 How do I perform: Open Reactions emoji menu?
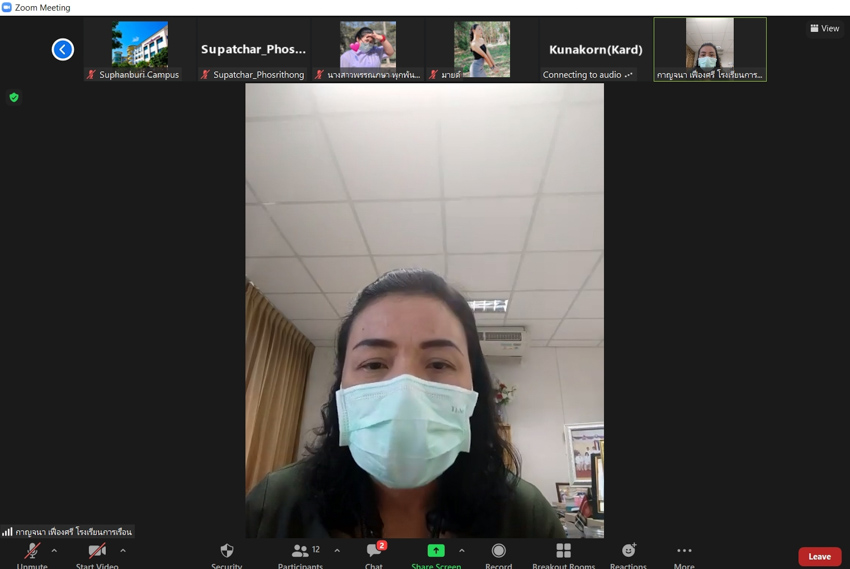[x=628, y=555]
